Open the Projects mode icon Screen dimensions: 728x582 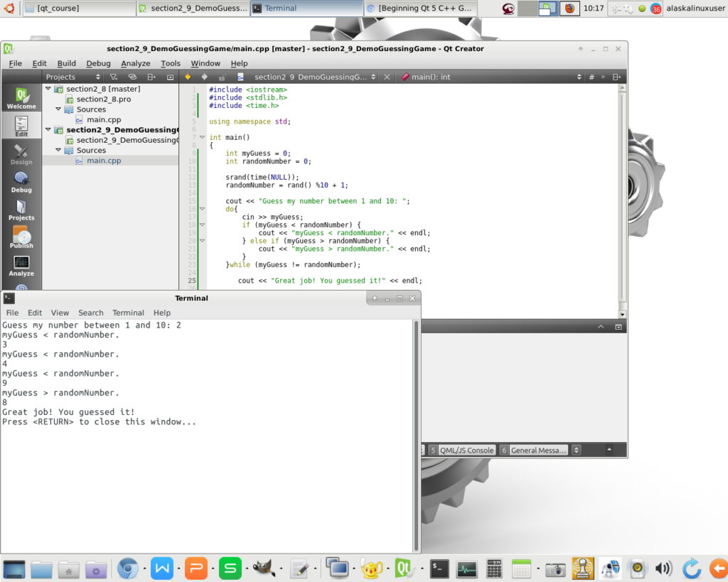tap(21, 210)
